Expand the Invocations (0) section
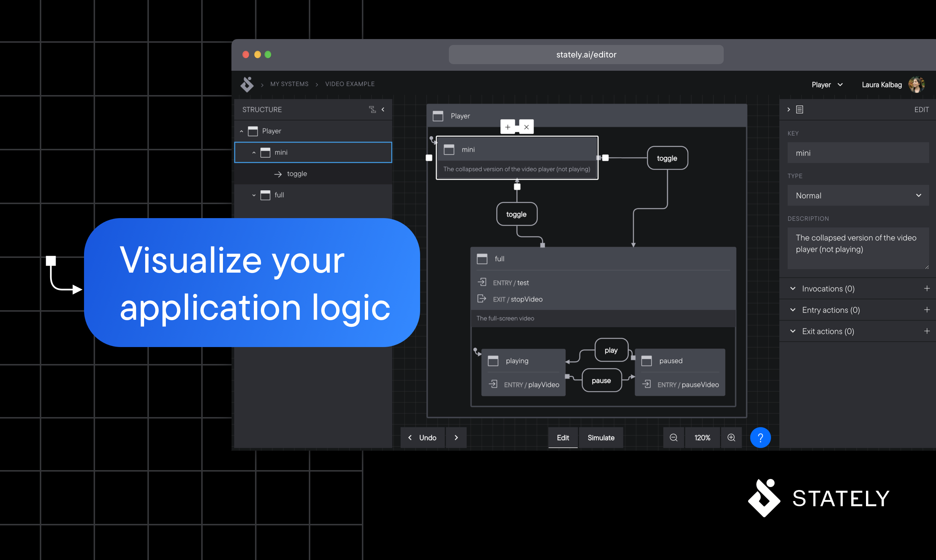 (x=793, y=288)
